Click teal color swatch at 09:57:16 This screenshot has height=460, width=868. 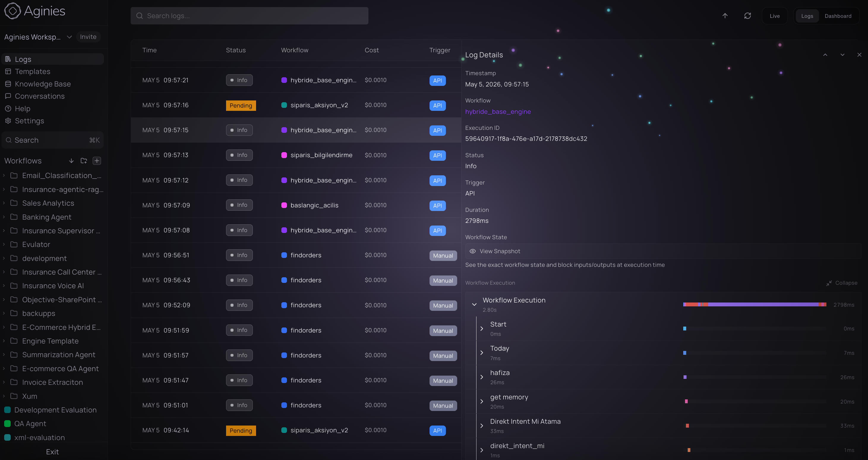tap(284, 105)
